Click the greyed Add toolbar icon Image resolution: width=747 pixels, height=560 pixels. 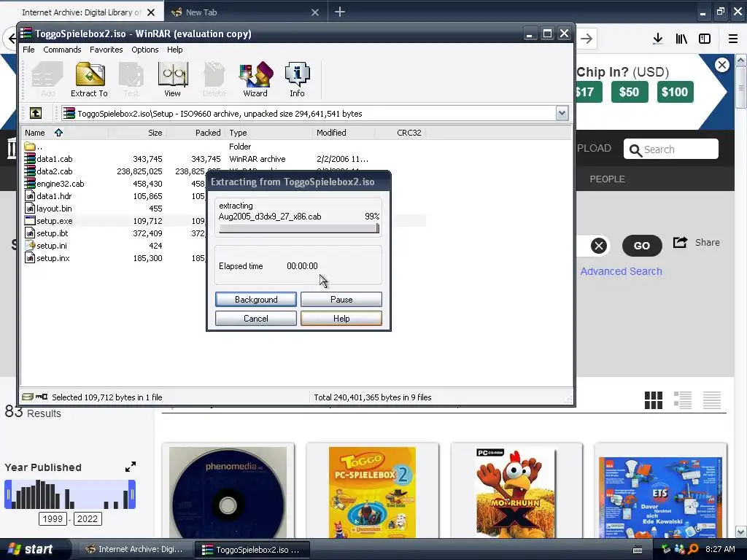point(47,79)
